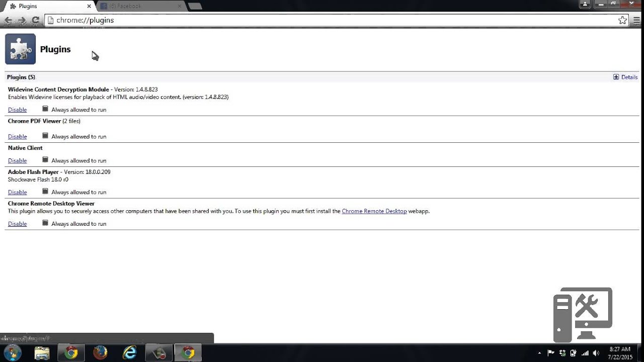This screenshot has height=362, width=644.
Task: Reload the chrome://plugins page
Action: click(x=35, y=21)
